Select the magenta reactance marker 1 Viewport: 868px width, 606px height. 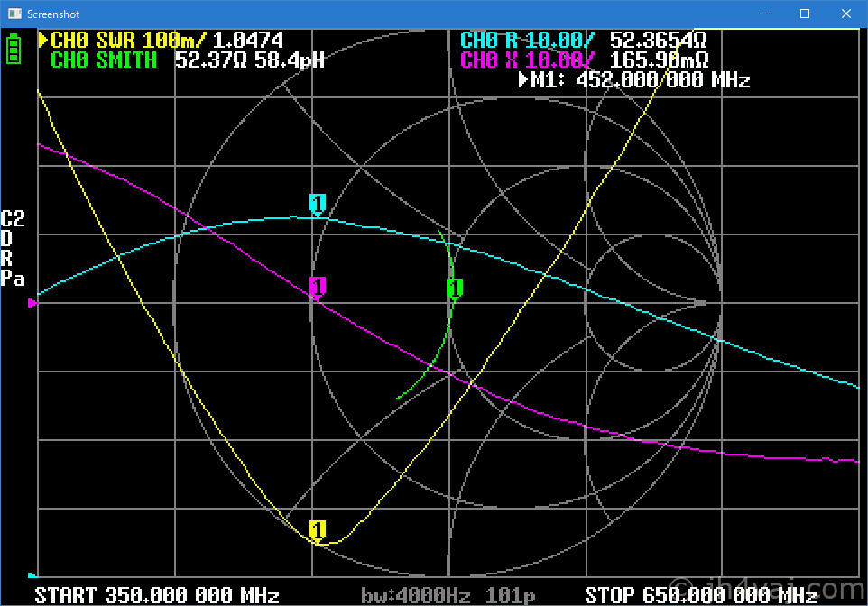(x=317, y=287)
